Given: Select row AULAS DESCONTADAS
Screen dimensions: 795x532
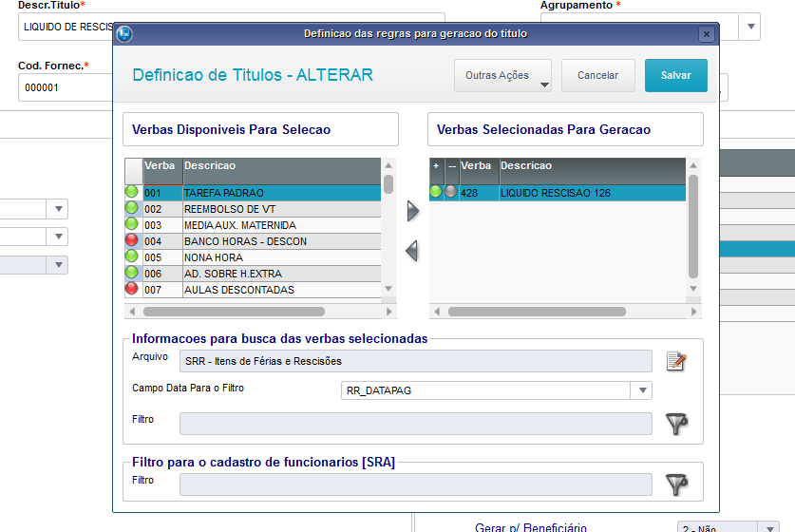Looking at the screenshot, I should point(253,290).
